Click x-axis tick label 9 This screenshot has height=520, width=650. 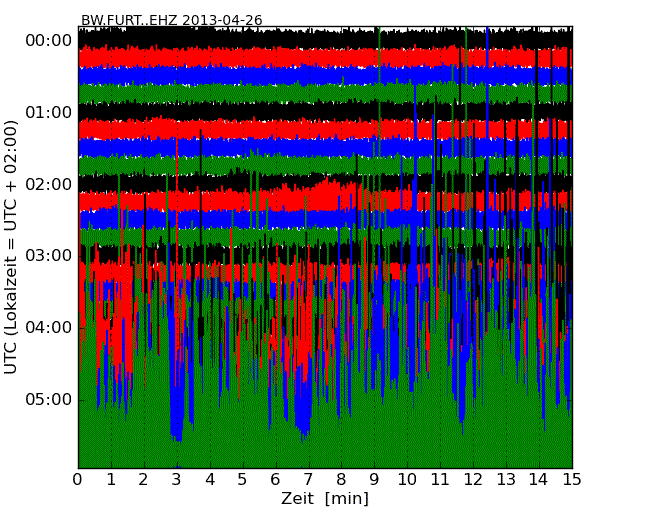[374, 480]
